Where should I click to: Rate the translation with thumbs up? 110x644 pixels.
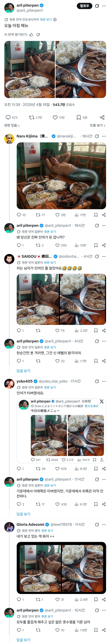[x=31, y=35]
